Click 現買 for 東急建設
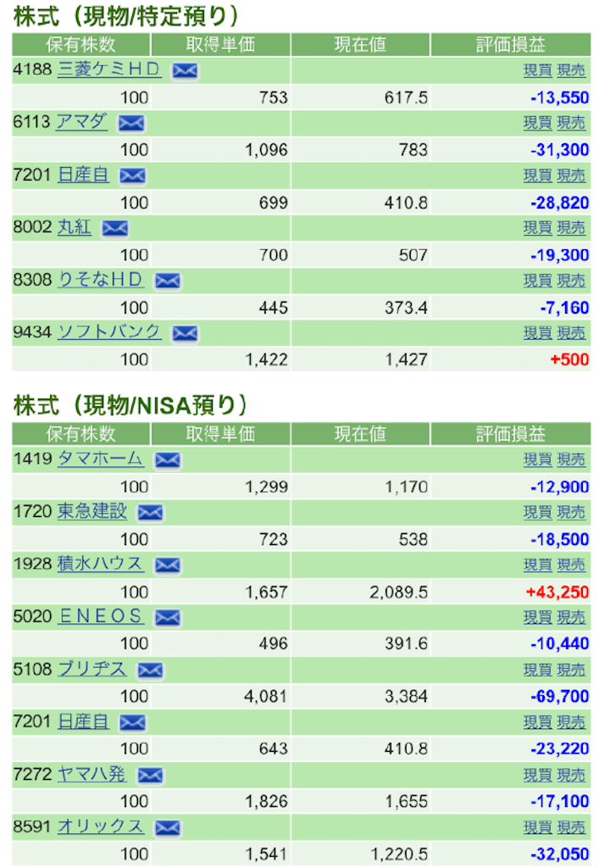Viewport: 599px width, 868px height. coord(538,513)
